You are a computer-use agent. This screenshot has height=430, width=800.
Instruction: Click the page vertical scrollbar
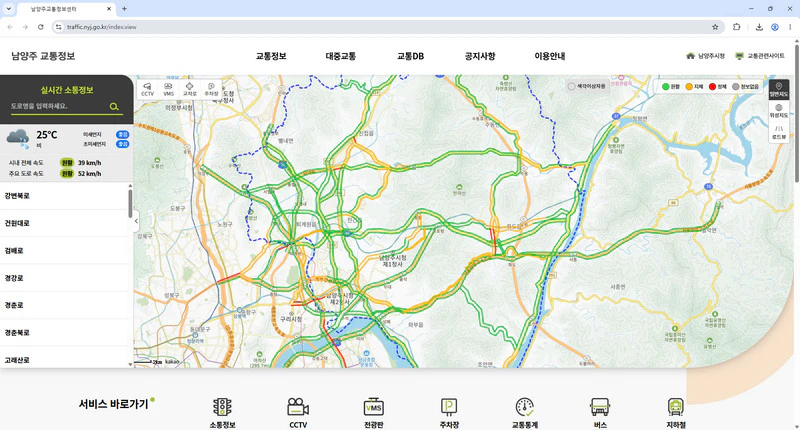[x=796, y=113]
